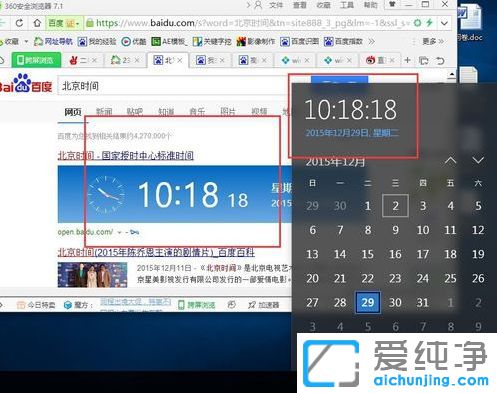Expand the address bar history chevron
Screen dimensions: 497x393
(x=444, y=23)
